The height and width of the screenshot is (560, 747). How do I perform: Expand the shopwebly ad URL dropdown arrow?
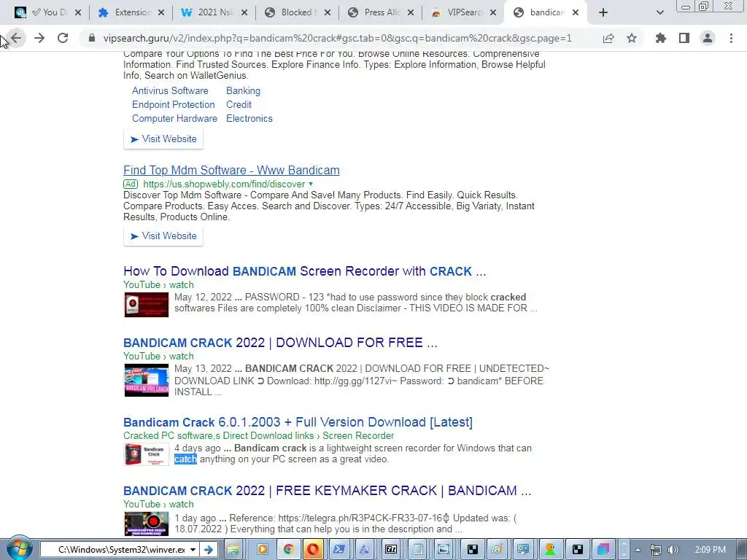(311, 184)
